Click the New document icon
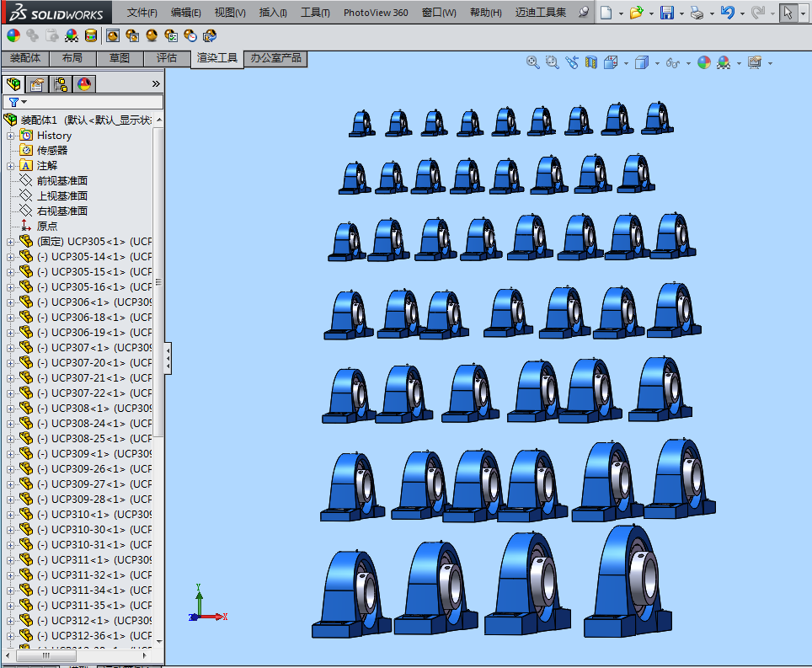The height and width of the screenshot is (668, 812). (606, 13)
